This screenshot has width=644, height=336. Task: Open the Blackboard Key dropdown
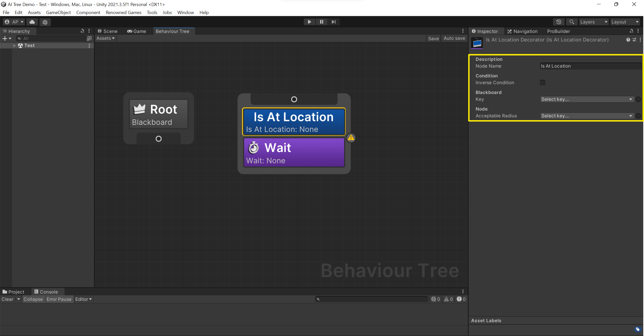(x=586, y=99)
